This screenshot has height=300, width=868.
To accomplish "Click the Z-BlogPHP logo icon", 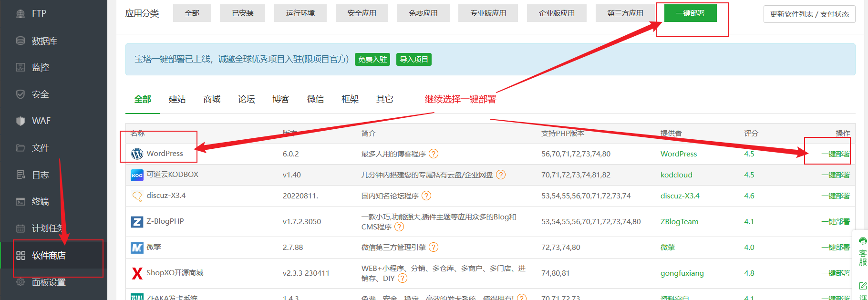I will 137,222.
